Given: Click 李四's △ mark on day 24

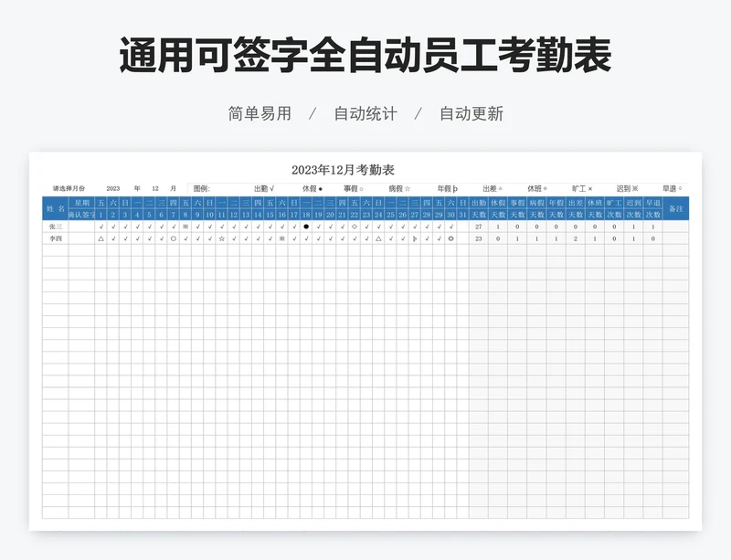Looking at the screenshot, I should pos(378,238).
